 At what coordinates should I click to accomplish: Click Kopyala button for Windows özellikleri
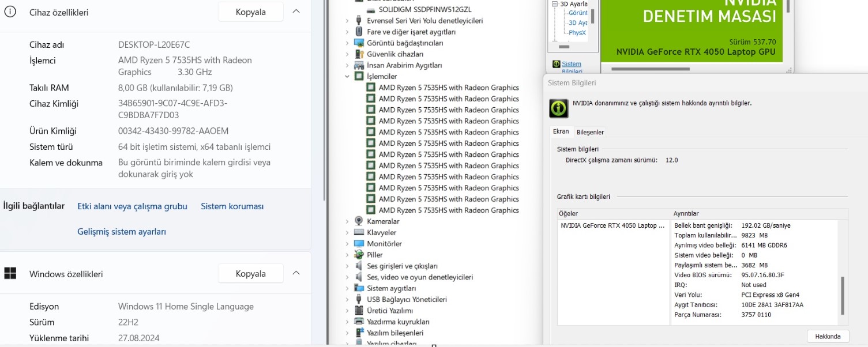pos(250,273)
